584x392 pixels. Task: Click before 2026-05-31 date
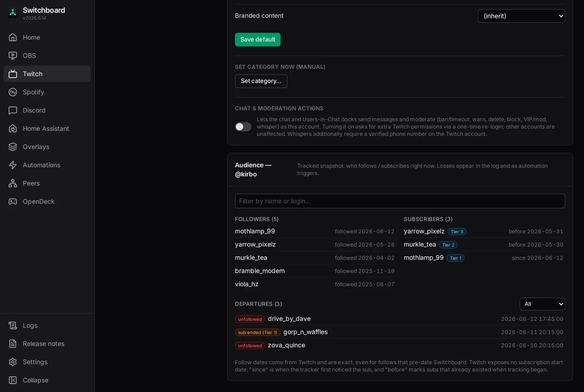pyautogui.click(x=536, y=231)
